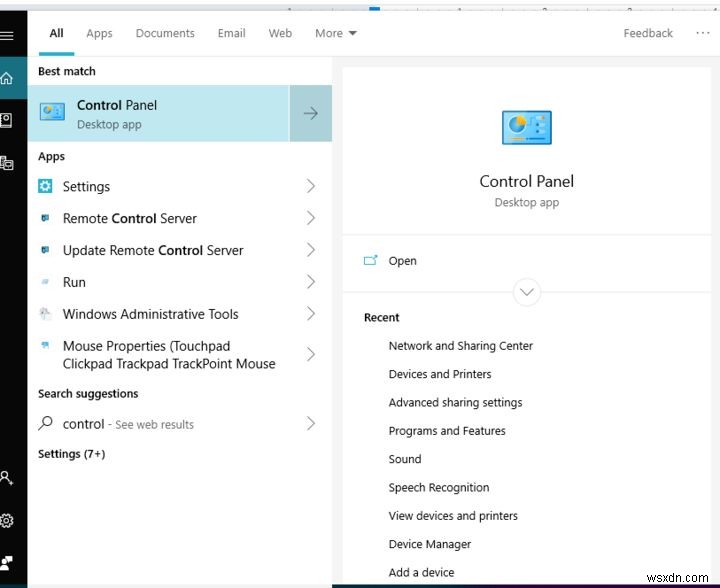
Task: Open the Settings gear in sidebar
Action: (x=6, y=521)
